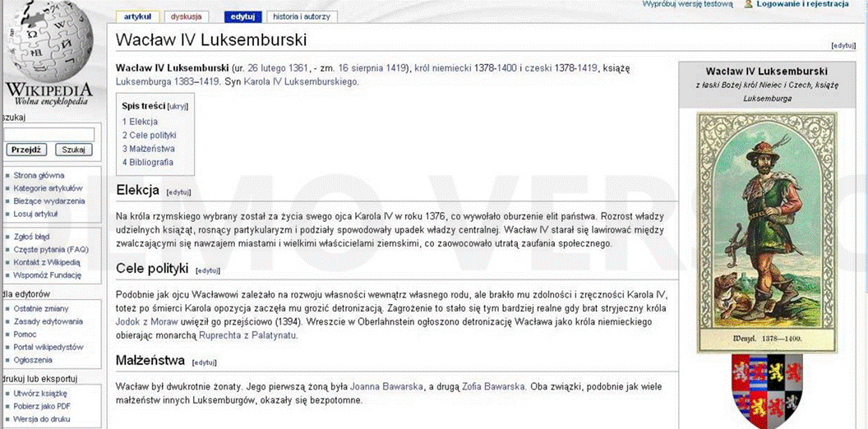Screen dimensions: 868x429
Task: Open Wersja do druku link
Action: coord(42,419)
